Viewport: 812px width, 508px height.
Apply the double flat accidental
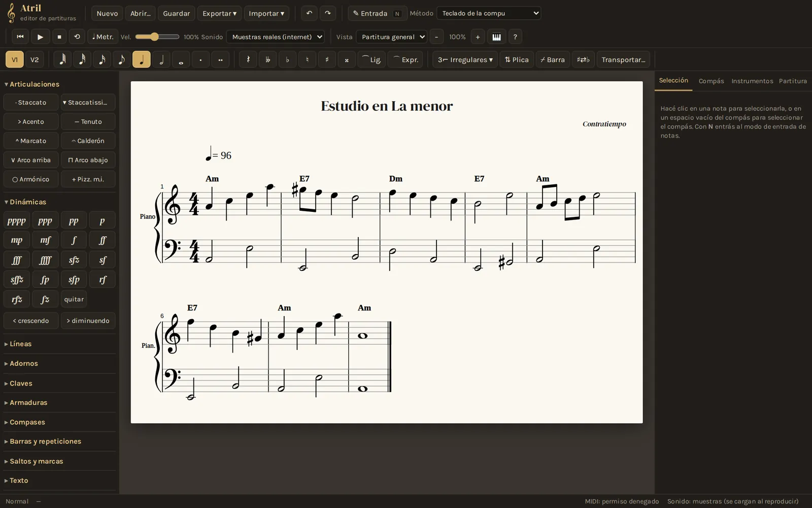point(267,59)
